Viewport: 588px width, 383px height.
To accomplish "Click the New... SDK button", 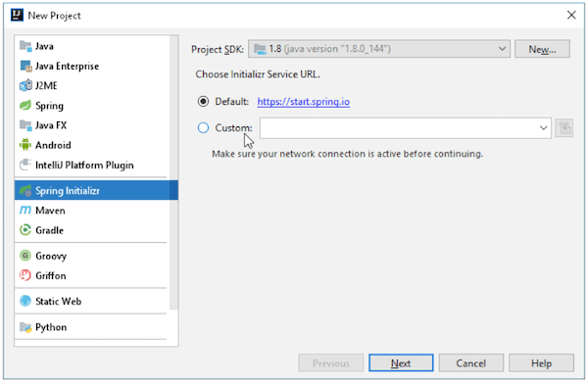I will [x=542, y=49].
